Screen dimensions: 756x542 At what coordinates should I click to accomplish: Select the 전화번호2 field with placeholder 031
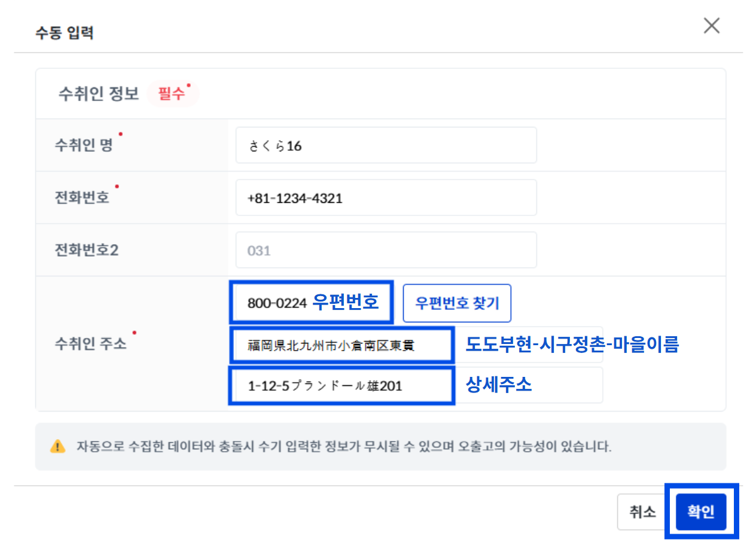point(386,250)
